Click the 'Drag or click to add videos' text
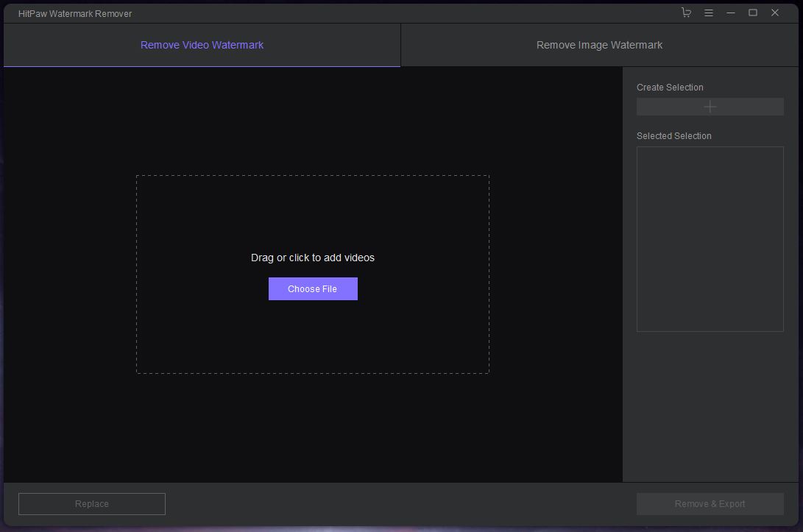Viewport: 803px width, 532px height. coord(313,258)
